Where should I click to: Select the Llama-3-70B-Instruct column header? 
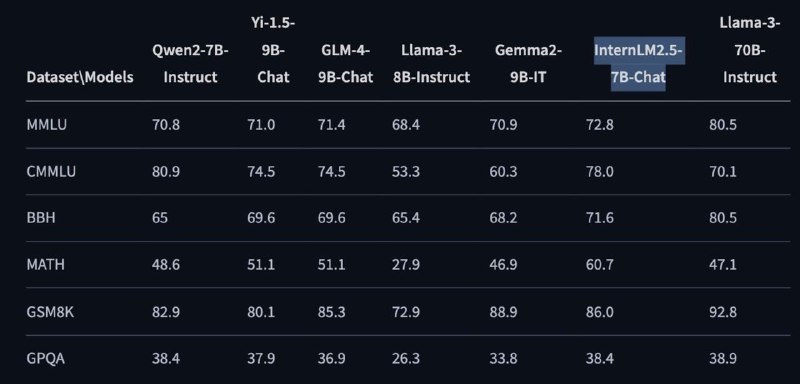point(749,50)
